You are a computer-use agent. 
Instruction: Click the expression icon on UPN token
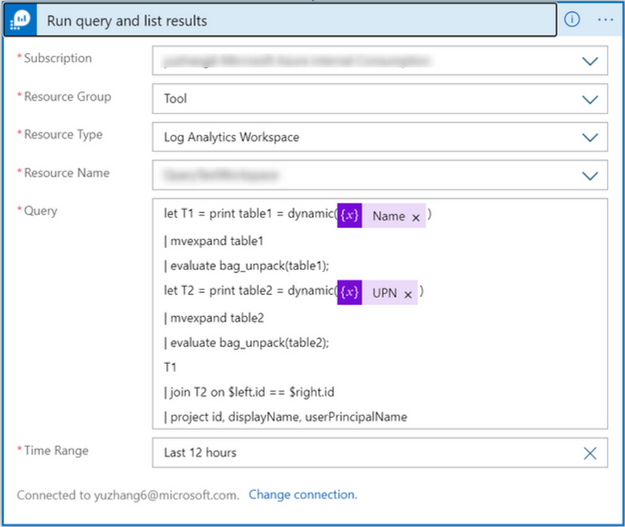[x=349, y=292]
